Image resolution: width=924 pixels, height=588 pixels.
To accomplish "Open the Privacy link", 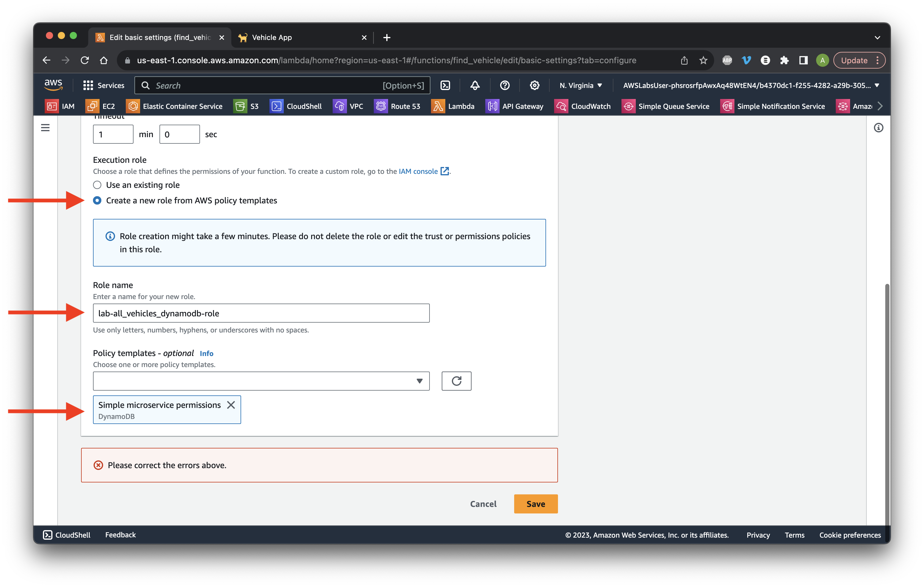I will (758, 535).
